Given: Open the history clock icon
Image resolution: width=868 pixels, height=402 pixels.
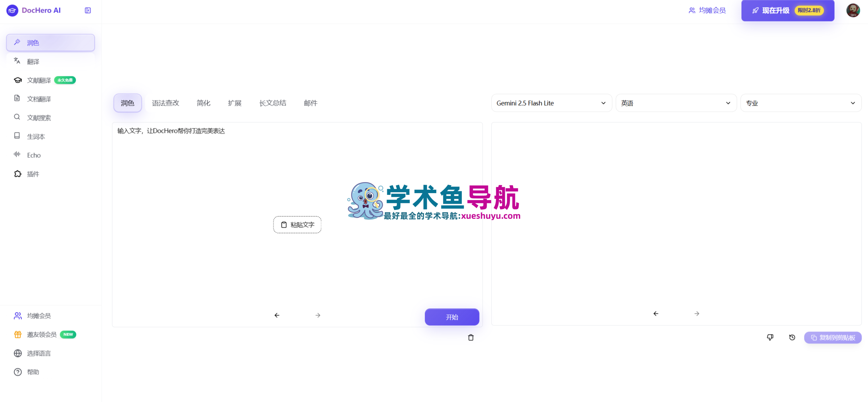Looking at the screenshot, I should point(792,337).
